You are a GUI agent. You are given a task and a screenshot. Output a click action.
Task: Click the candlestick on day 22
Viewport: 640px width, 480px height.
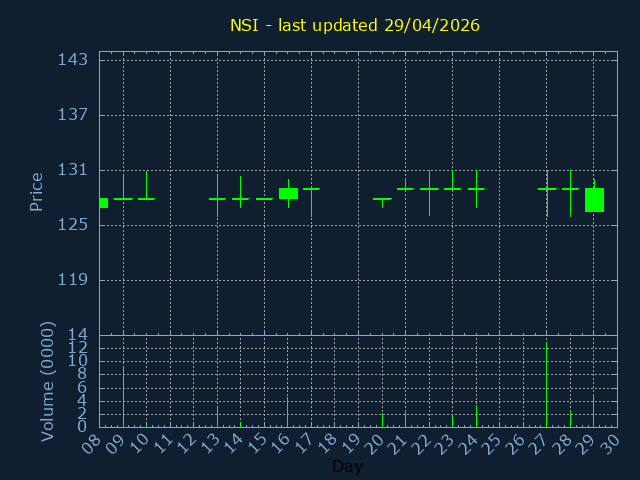tap(429, 189)
